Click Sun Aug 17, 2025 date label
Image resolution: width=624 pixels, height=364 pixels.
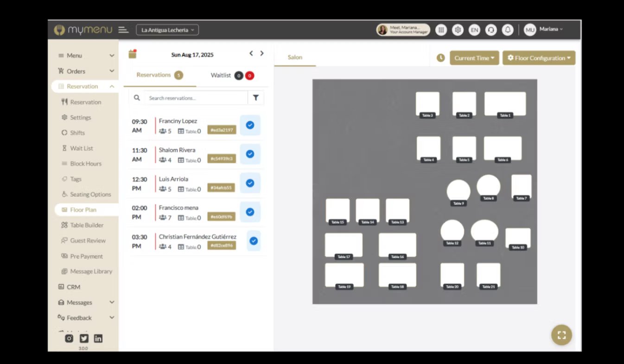tap(192, 55)
